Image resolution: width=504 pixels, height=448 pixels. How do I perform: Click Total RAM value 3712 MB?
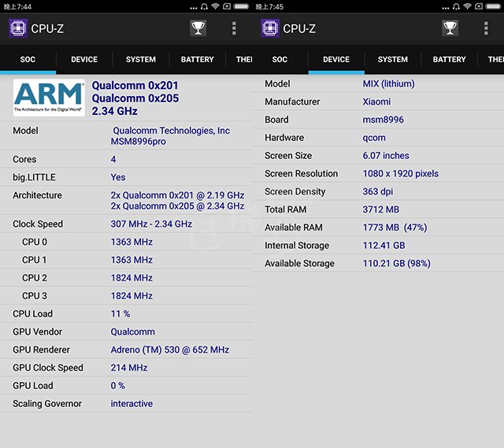pos(381,210)
